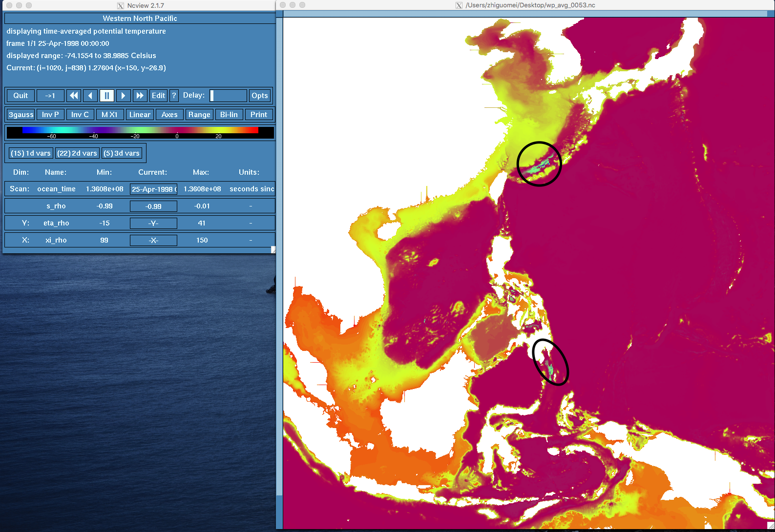Adjust the Delay slider
Viewport: 775px width, 532px height.
228,96
